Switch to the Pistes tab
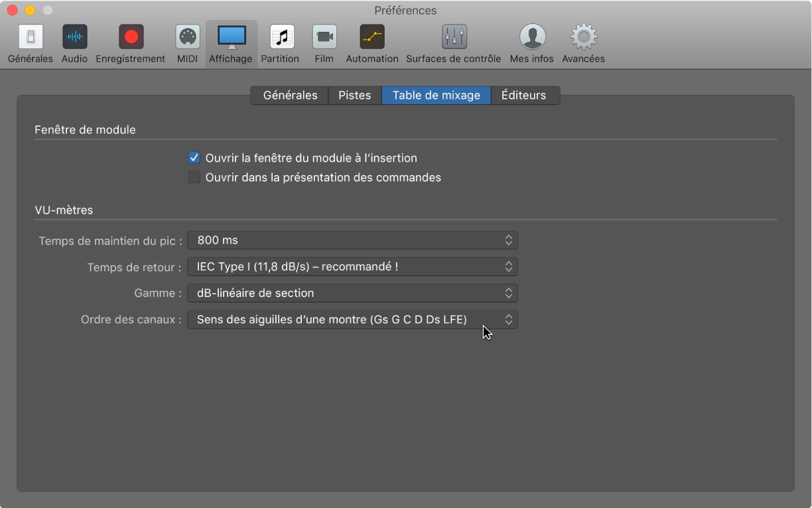Screen dimensions: 812x508 [355, 95]
